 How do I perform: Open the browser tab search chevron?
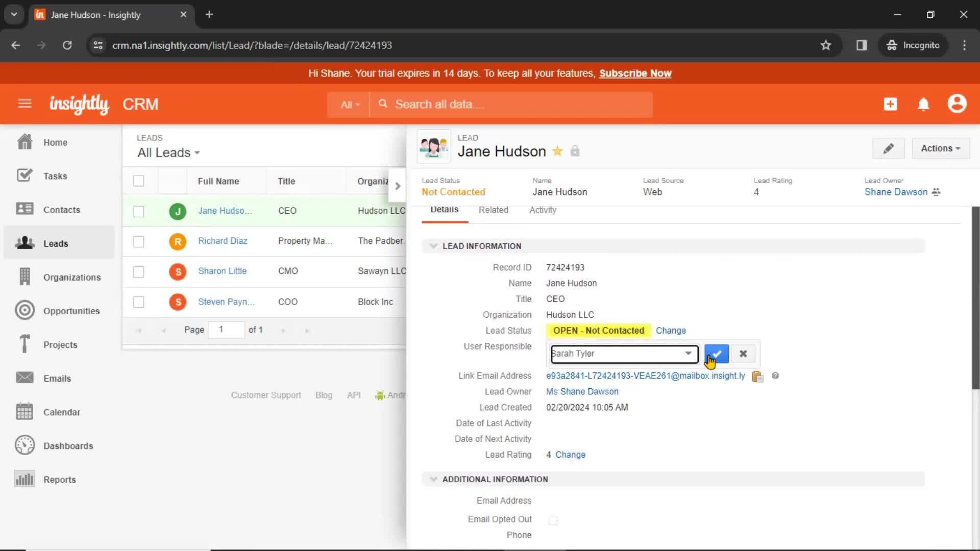(14, 14)
